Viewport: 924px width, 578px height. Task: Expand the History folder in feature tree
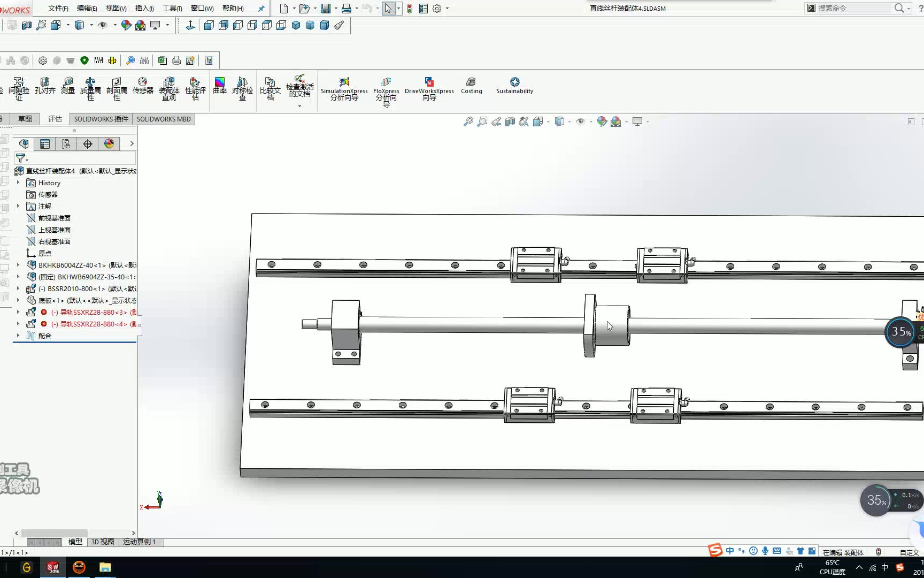[x=18, y=182]
